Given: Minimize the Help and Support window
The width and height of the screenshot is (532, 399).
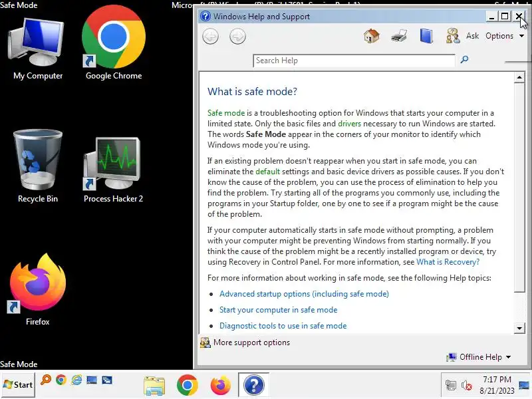Looking at the screenshot, I should (491, 16).
